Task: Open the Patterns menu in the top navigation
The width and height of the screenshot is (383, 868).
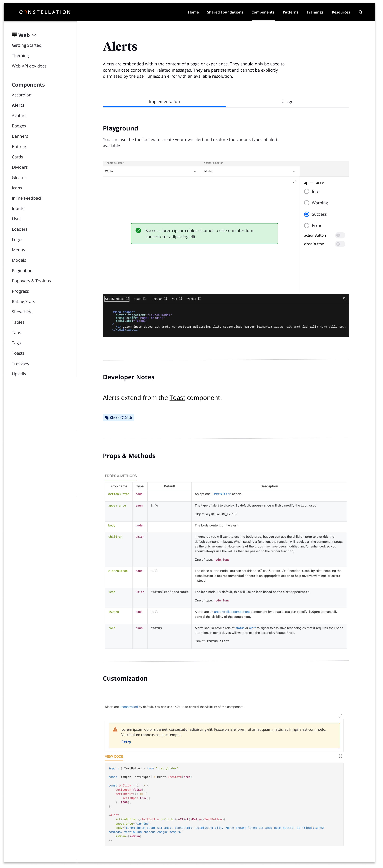Action: point(290,12)
